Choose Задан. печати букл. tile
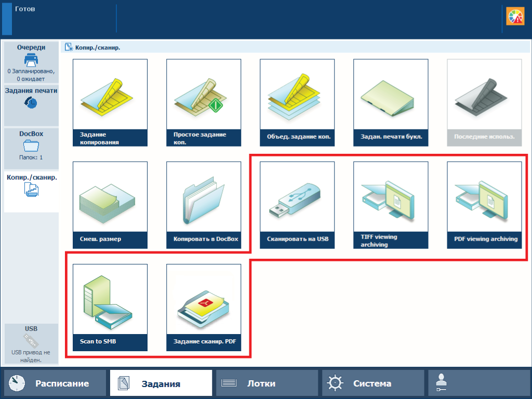The width and height of the screenshot is (532, 399). click(391, 102)
